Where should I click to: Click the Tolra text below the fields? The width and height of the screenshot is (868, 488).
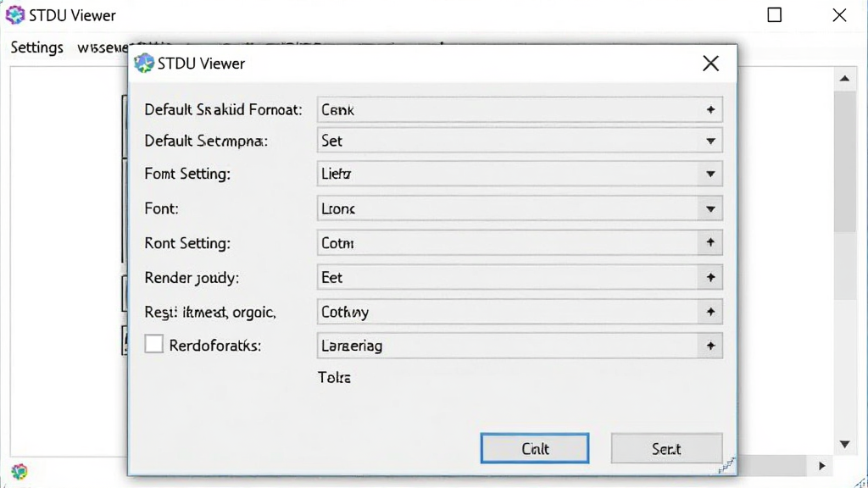(x=334, y=378)
